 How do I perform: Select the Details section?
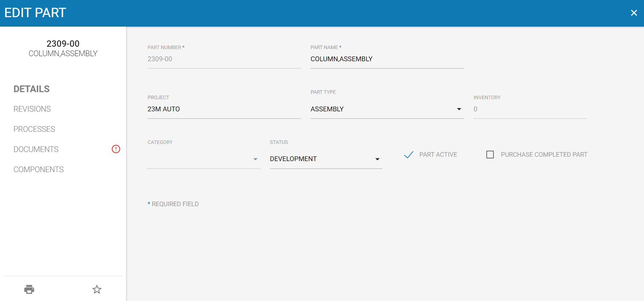click(32, 89)
